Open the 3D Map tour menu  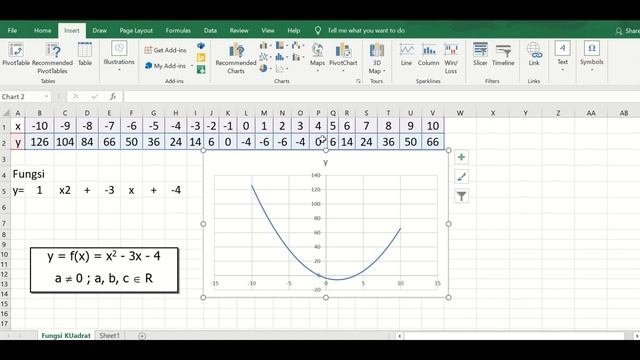pyautogui.click(x=376, y=58)
